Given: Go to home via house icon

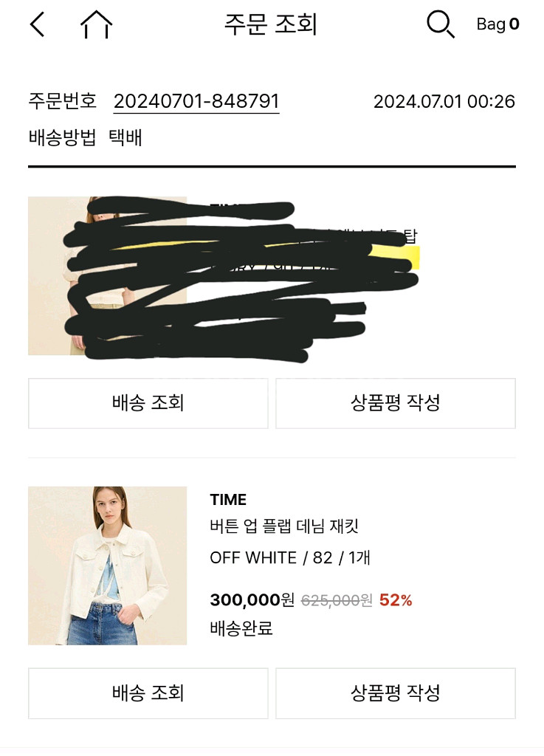Looking at the screenshot, I should [96, 24].
